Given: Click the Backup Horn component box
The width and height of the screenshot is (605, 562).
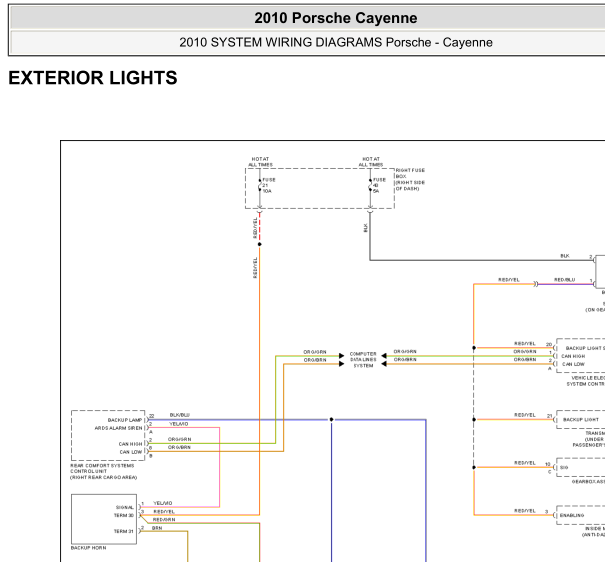Looking at the screenshot, I should coord(104,519).
